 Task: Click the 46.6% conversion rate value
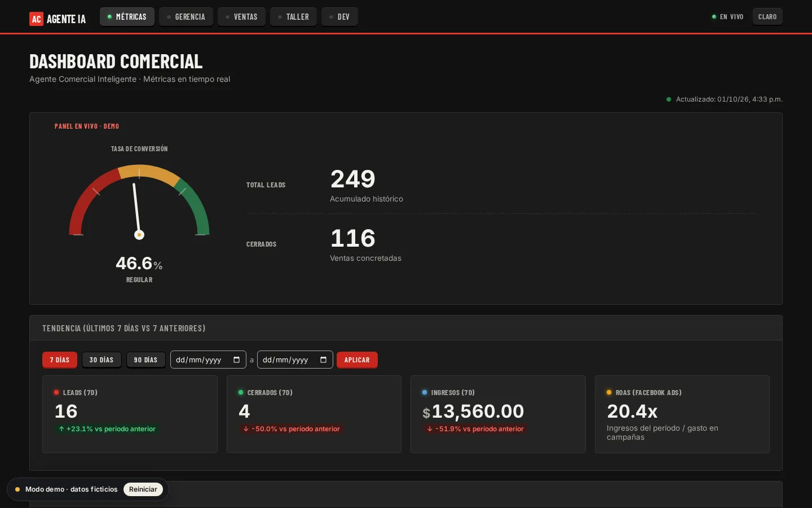pyautogui.click(x=139, y=263)
